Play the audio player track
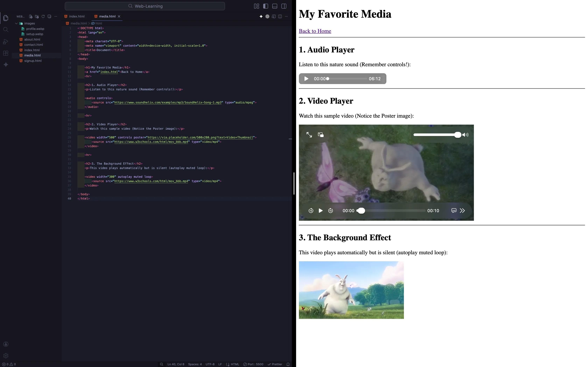Screen dimensions: 588x367 coord(306,79)
